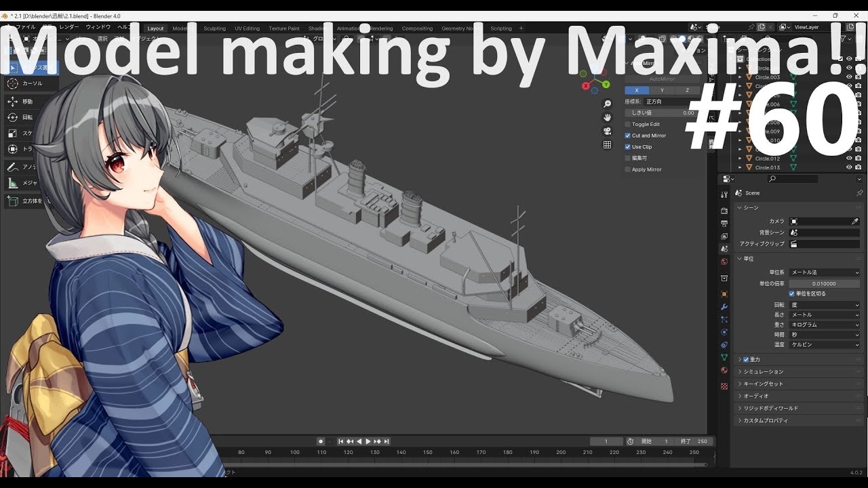
Task: Open Modifiers wrench properties tab
Action: pos(724,307)
